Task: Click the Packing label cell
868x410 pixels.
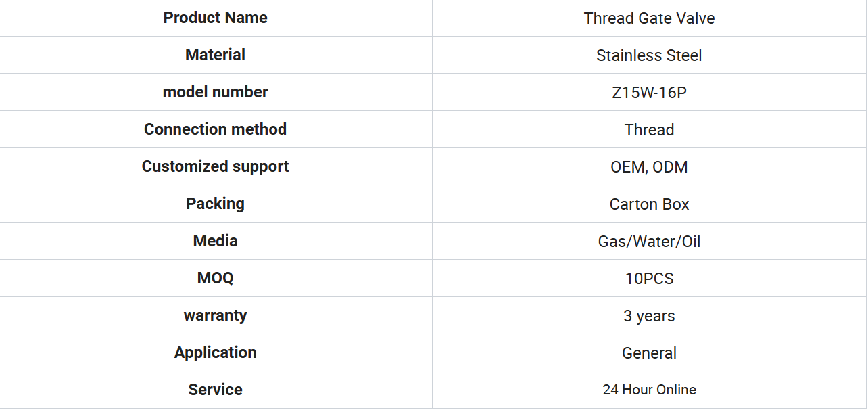Action: pos(216,204)
